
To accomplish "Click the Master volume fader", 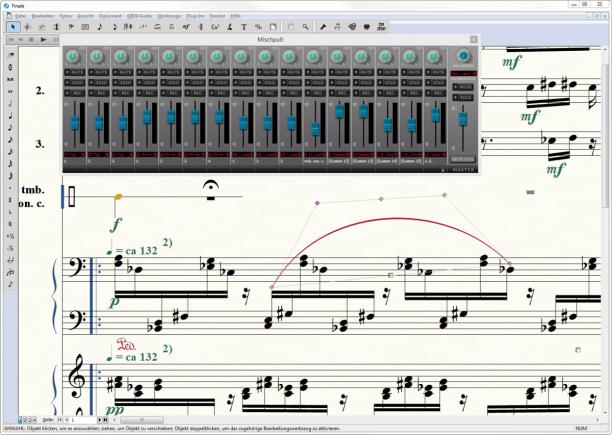I will (463, 119).
